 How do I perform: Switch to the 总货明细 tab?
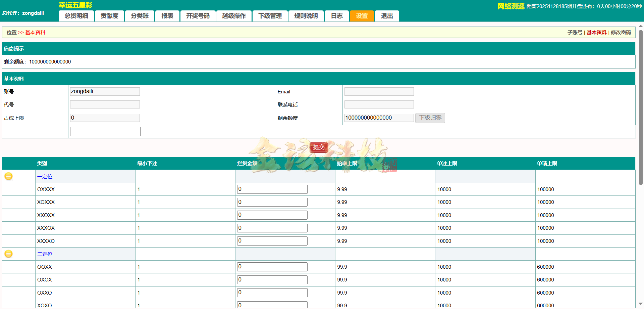(76, 16)
